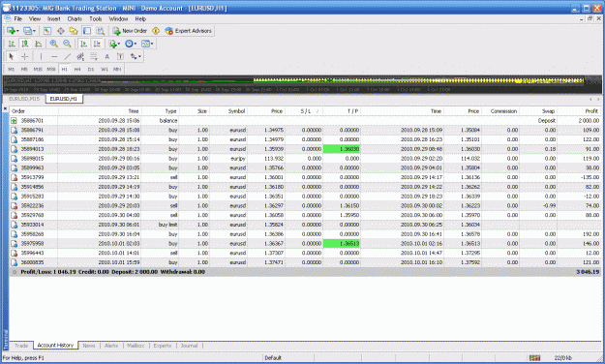Open the Market Watch window icon
The height and width of the screenshot is (364, 605).
pyautogui.click(x=47, y=31)
